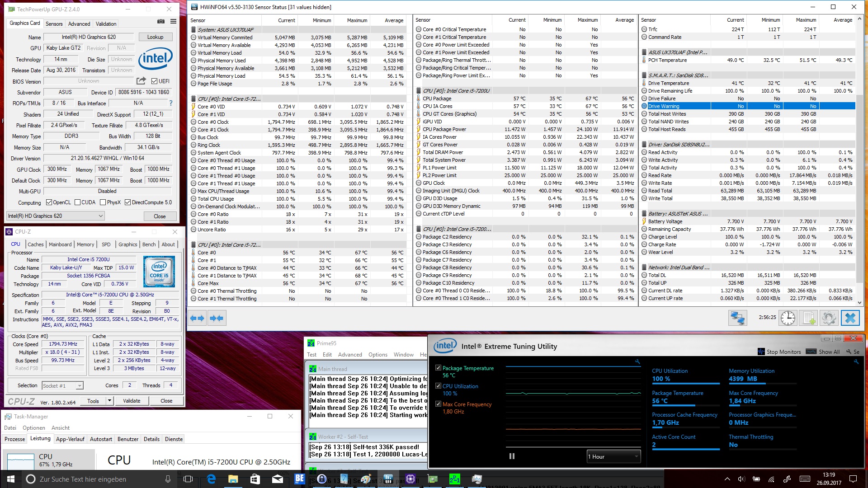Click BIOS version share icon in GPU-Z
Image resolution: width=868 pixels, height=488 pixels.
[x=141, y=81]
